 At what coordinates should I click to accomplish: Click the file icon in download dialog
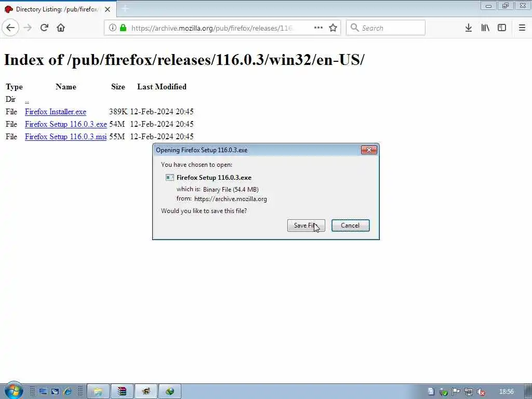[x=170, y=178]
